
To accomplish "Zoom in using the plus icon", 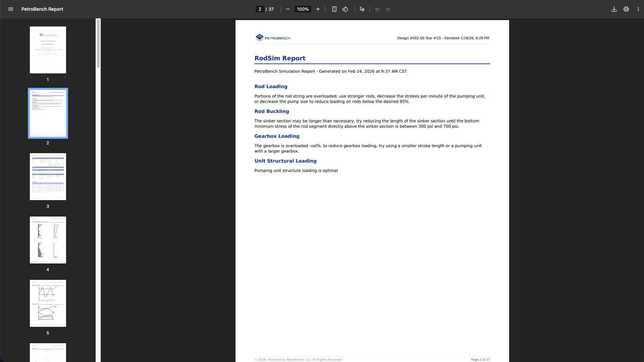I will (x=318, y=9).
